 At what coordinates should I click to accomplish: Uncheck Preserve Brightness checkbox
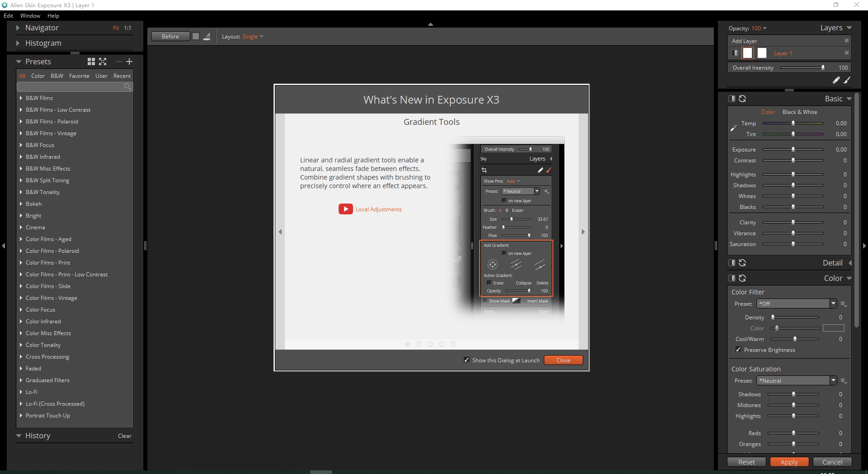738,350
